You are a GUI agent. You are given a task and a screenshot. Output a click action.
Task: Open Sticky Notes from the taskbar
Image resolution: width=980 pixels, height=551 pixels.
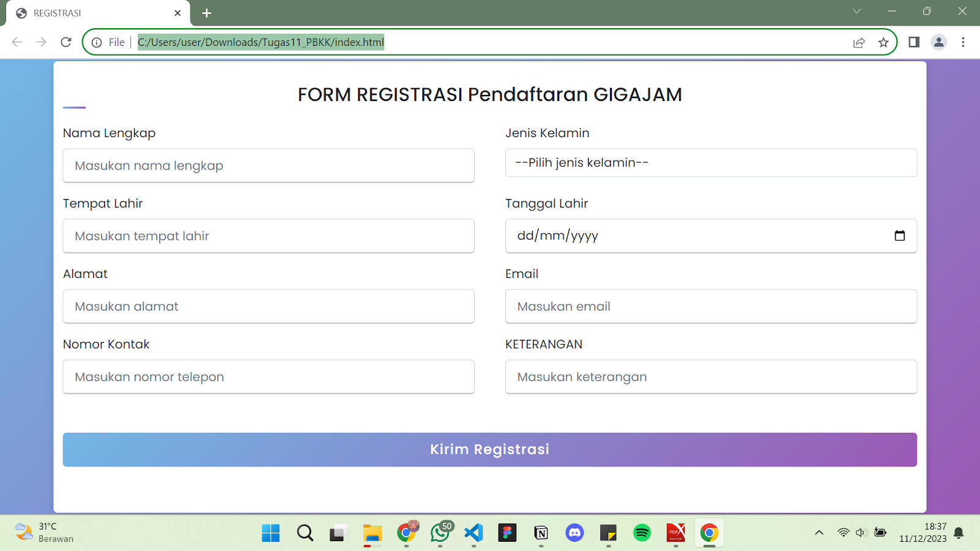point(608,533)
